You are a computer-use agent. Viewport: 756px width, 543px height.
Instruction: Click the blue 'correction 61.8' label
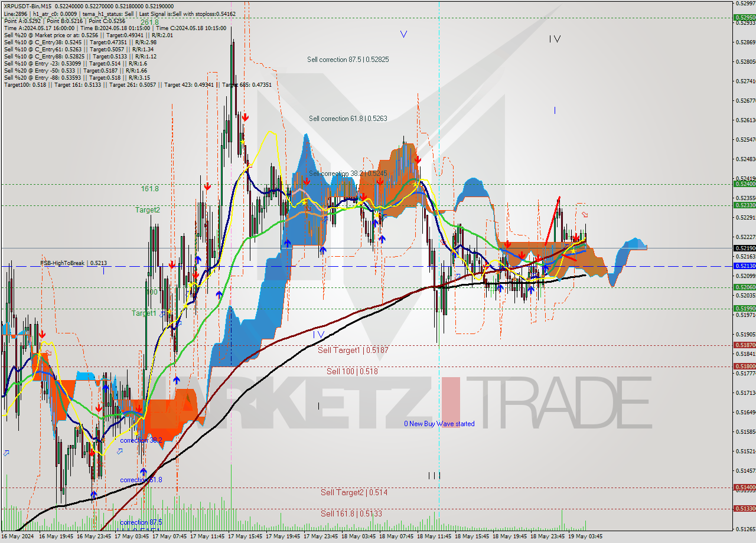point(141,480)
